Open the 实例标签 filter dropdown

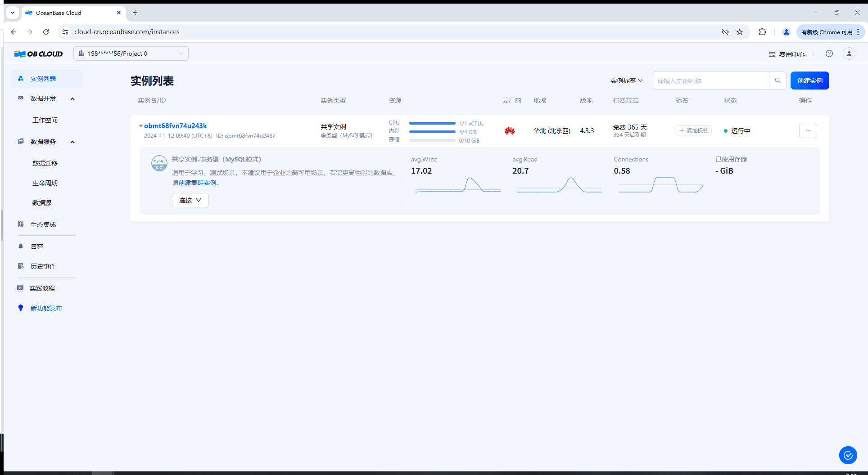coord(626,81)
